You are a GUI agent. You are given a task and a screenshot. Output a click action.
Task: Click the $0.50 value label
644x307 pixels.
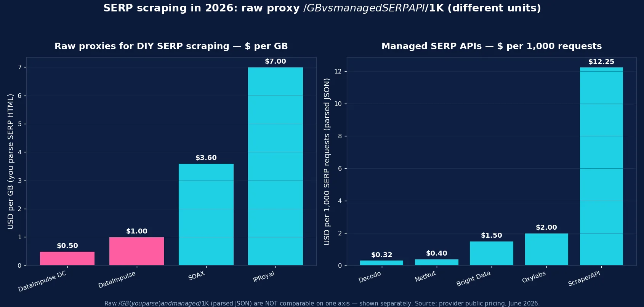pyautogui.click(x=67, y=246)
